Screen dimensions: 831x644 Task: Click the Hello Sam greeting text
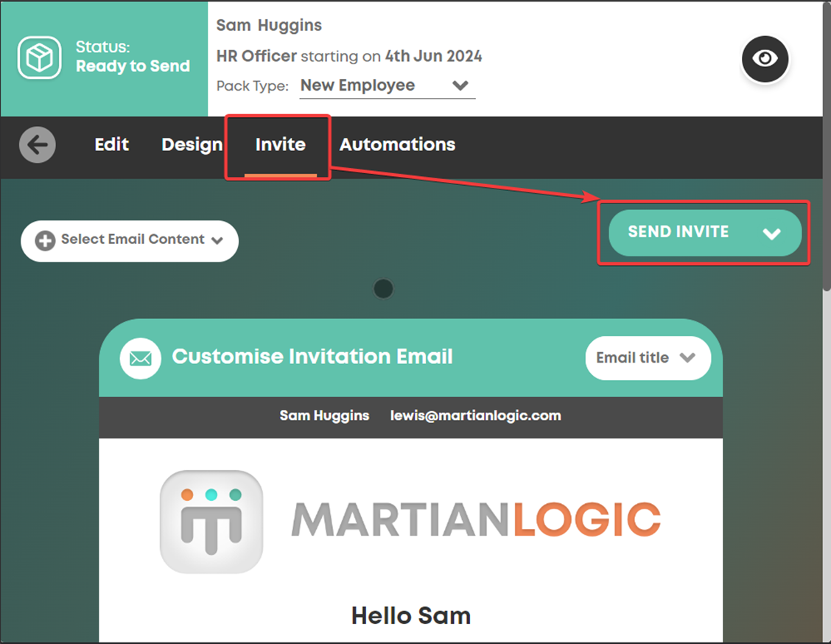click(411, 616)
